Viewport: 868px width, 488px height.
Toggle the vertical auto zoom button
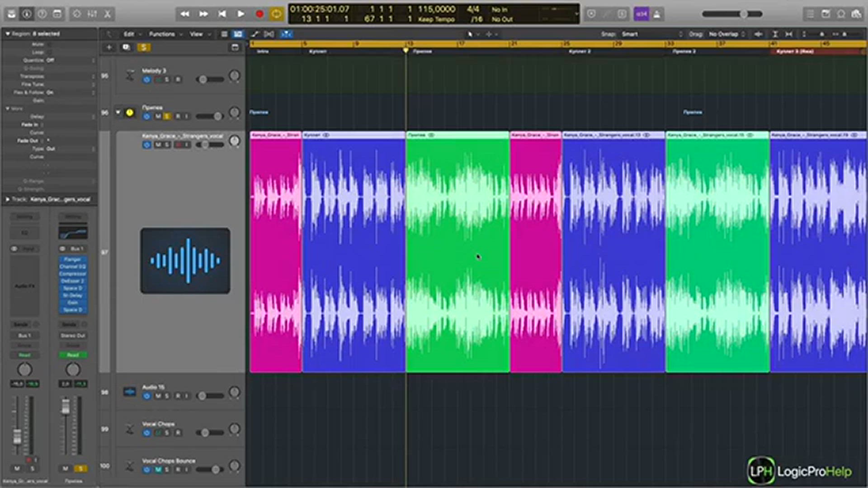coord(775,34)
